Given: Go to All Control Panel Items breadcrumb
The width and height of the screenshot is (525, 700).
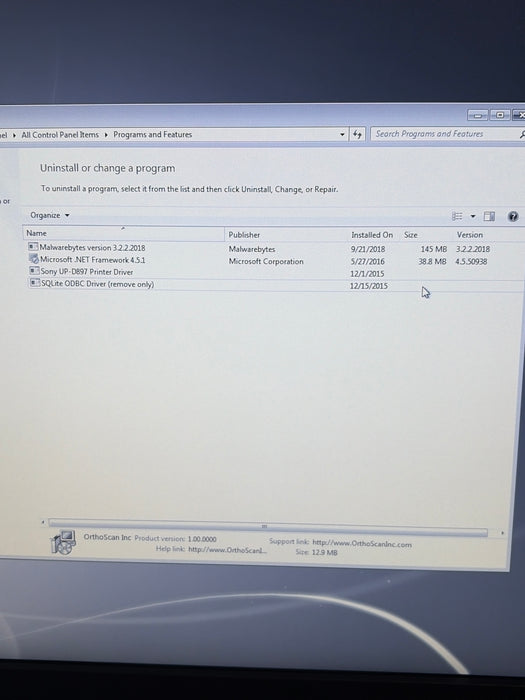Looking at the screenshot, I should pos(60,134).
